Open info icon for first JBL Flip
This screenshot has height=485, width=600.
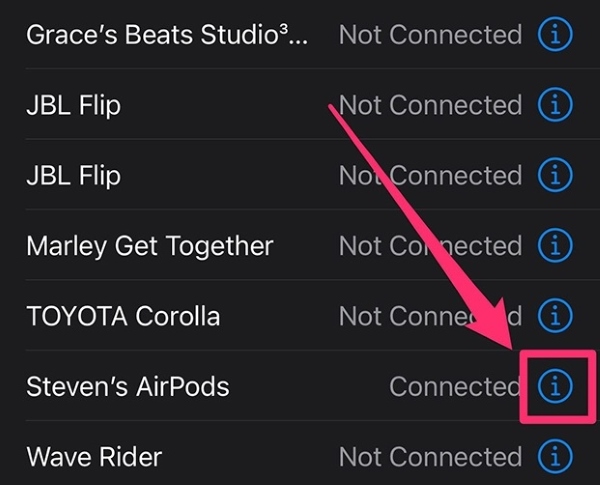[555, 105]
